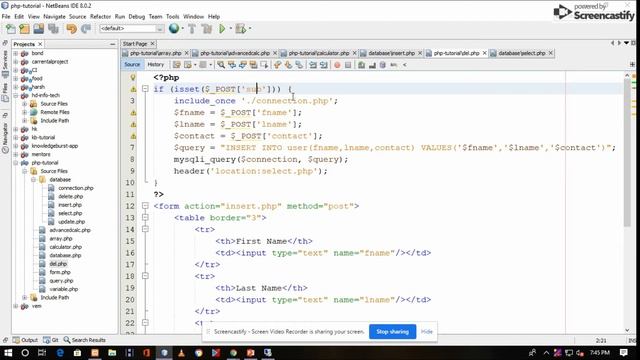Open the Refactor menu
Image resolution: width=640 pixels, height=360 pixels.
coord(100,17)
